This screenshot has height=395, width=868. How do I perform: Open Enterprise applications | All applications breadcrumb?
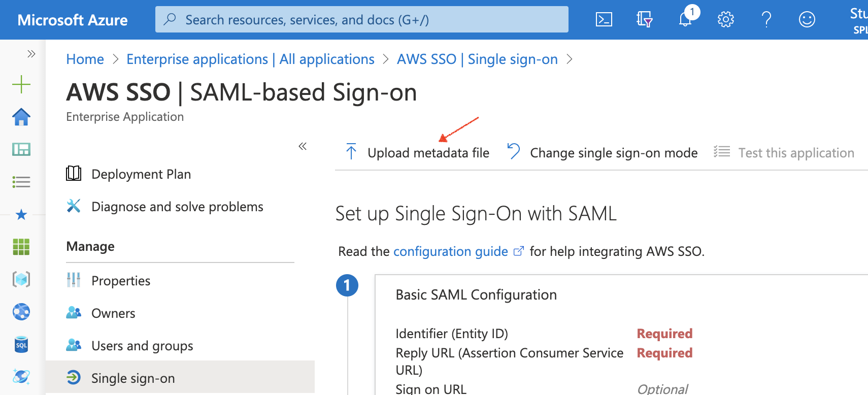pos(250,59)
